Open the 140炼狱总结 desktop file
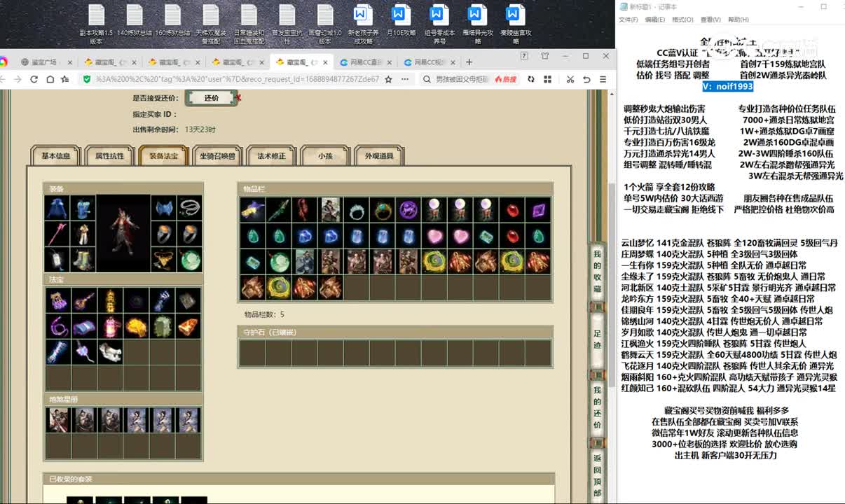 coord(135,20)
